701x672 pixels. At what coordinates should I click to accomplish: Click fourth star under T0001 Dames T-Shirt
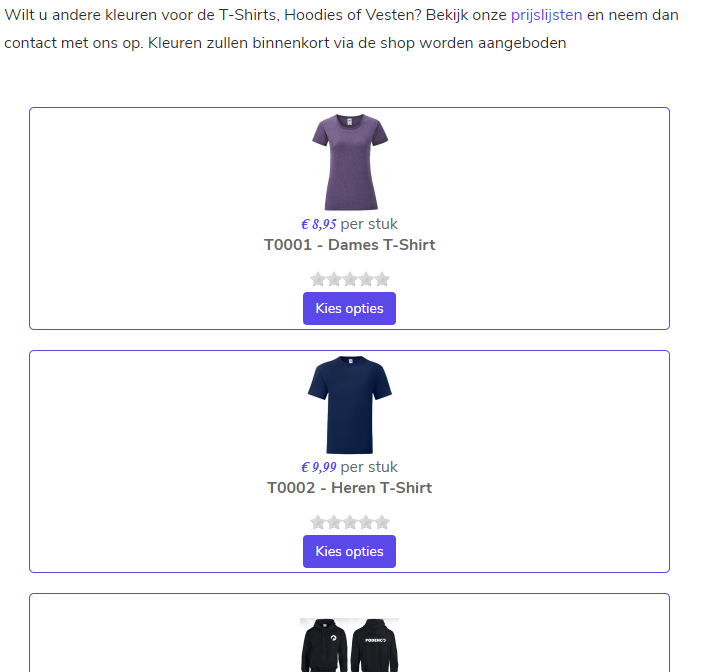point(366,280)
